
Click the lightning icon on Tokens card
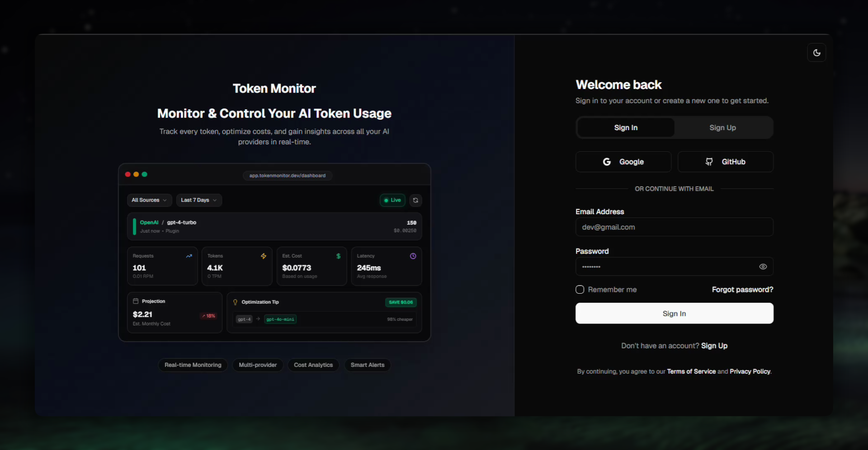264,256
